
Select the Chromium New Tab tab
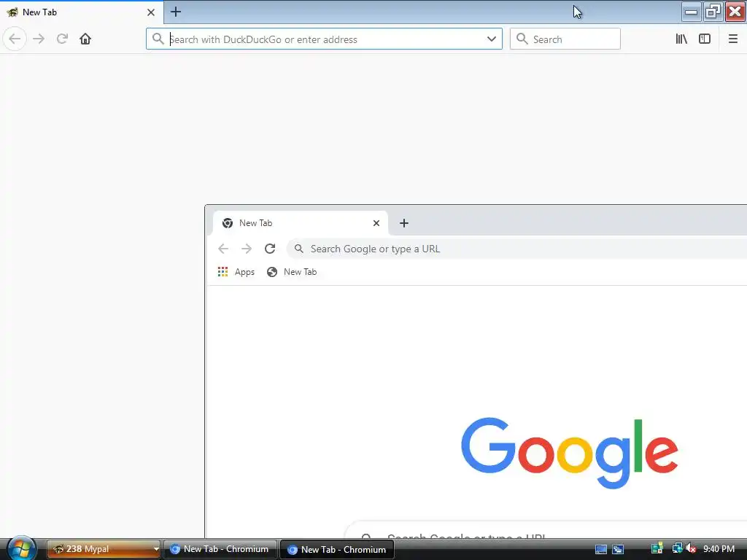300,223
